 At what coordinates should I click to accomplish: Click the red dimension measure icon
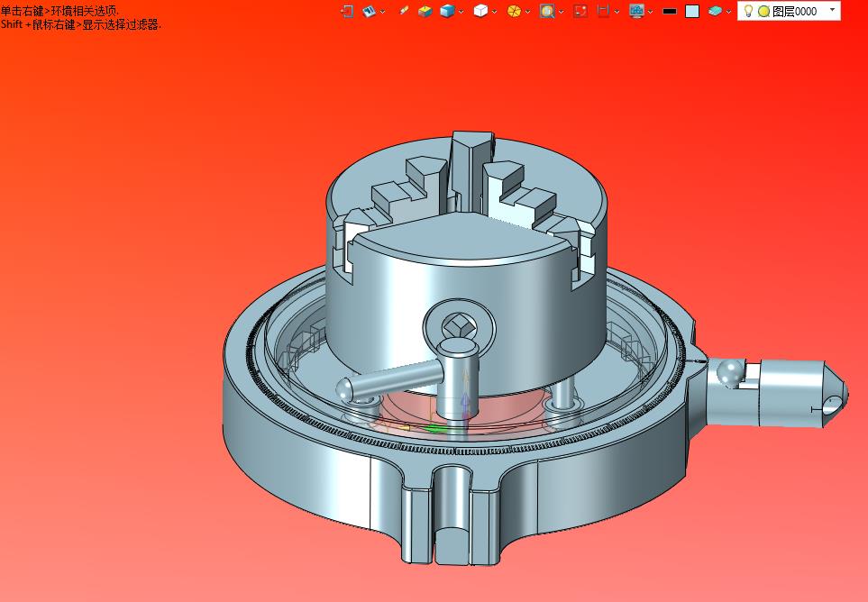pos(603,11)
